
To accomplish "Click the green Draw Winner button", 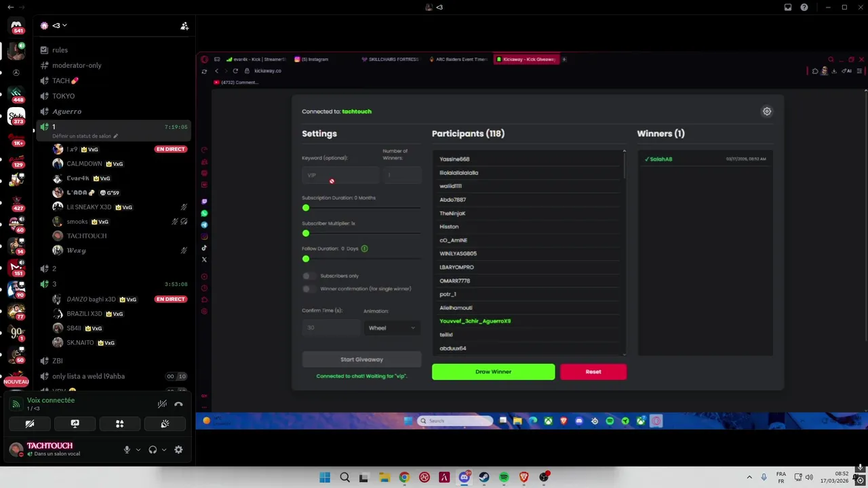I will pos(493,371).
